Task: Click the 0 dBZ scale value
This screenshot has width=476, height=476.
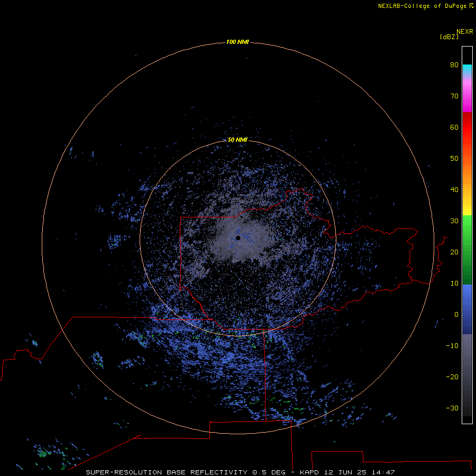Action: [456, 315]
